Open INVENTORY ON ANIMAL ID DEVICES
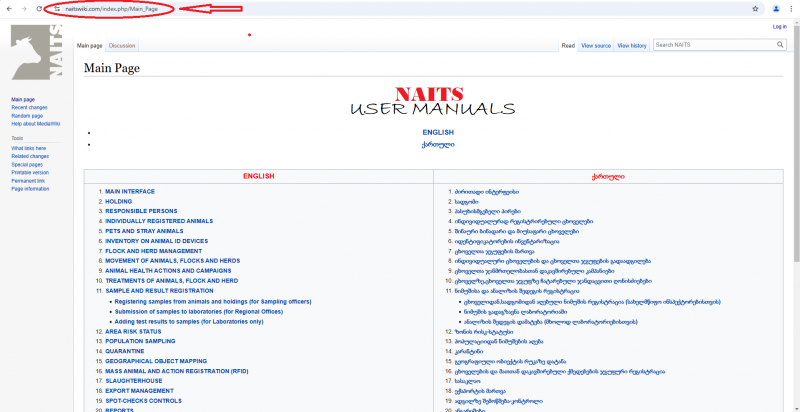The width and height of the screenshot is (800, 412). [x=157, y=241]
